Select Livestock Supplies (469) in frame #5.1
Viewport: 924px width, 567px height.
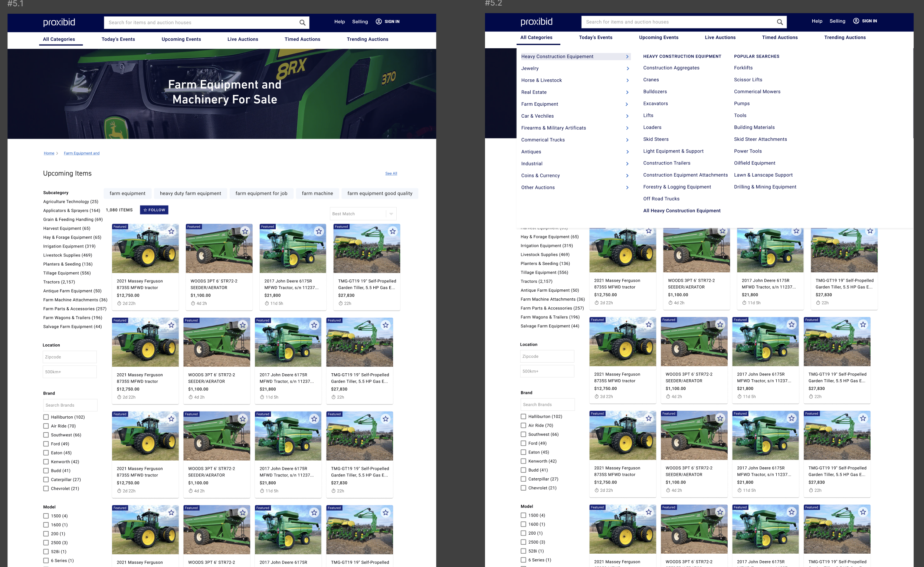pos(68,255)
